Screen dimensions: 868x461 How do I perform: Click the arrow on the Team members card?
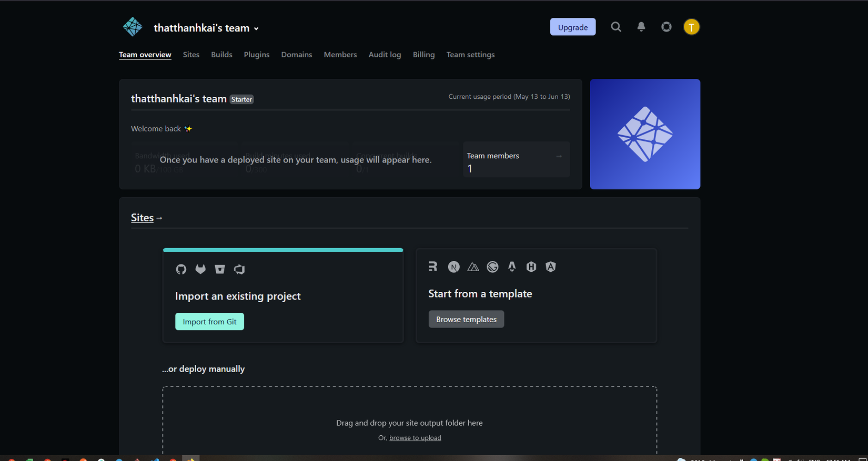coord(559,156)
